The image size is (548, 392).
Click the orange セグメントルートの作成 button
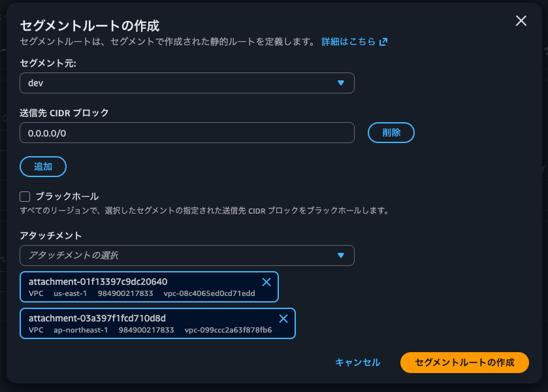(464, 362)
